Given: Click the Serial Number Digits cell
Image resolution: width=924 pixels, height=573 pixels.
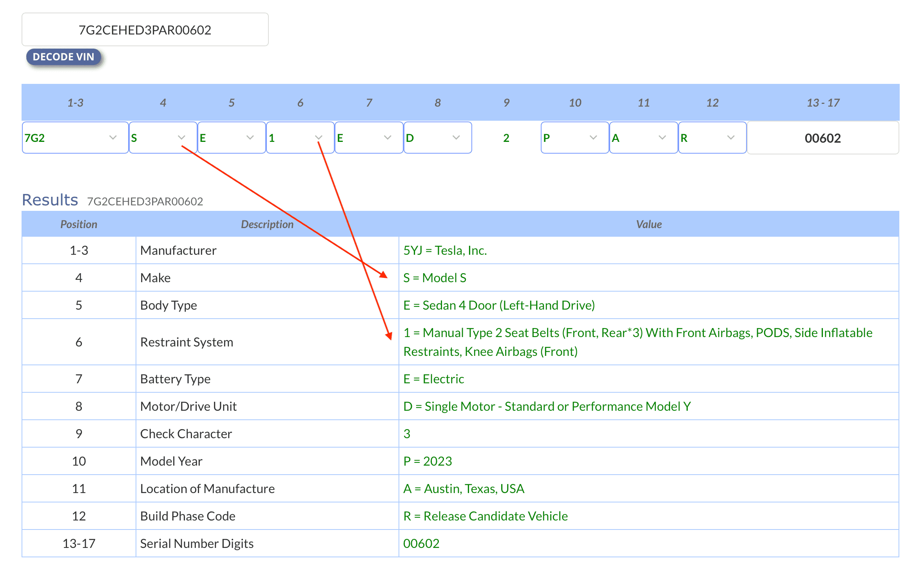Looking at the screenshot, I should click(267, 544).
